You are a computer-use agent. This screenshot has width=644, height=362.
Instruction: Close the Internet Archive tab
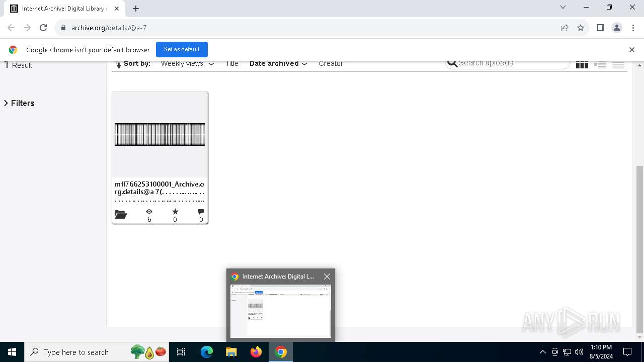point(117,9)
